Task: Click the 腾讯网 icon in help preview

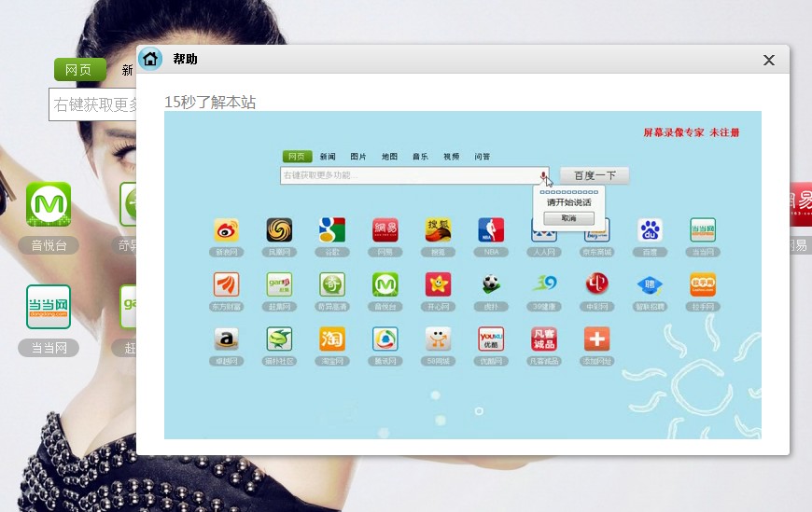Action: tap(385, 339)
